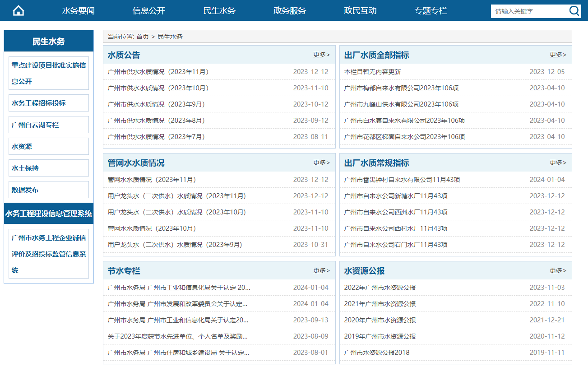Type in the keyword search field
The height and width of the screenshot is (372, 588).
coord(528,11)
